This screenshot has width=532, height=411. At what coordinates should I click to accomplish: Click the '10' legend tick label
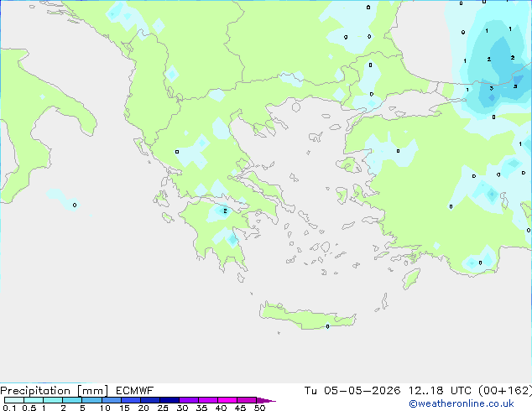pos(105,408)
